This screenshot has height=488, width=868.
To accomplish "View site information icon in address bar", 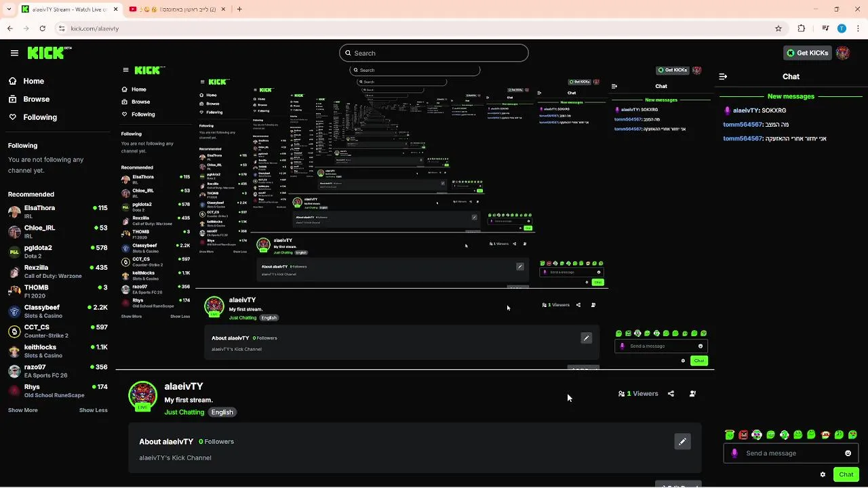I will point(62,28).
